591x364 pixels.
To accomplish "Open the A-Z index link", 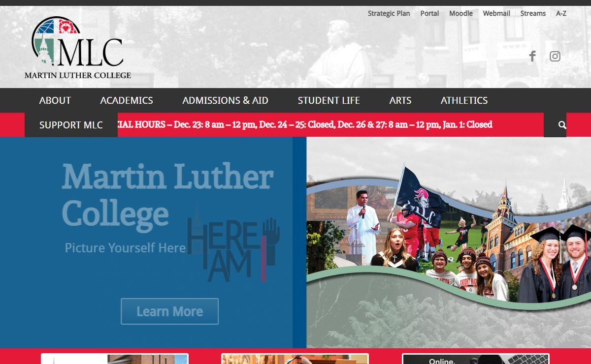I will (561, 13).
